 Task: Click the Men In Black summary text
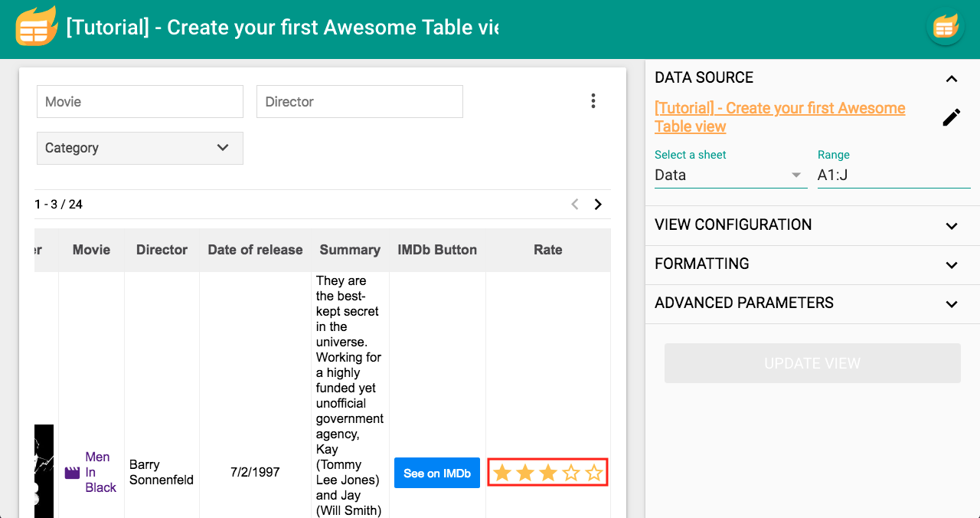tap(350, 395)
